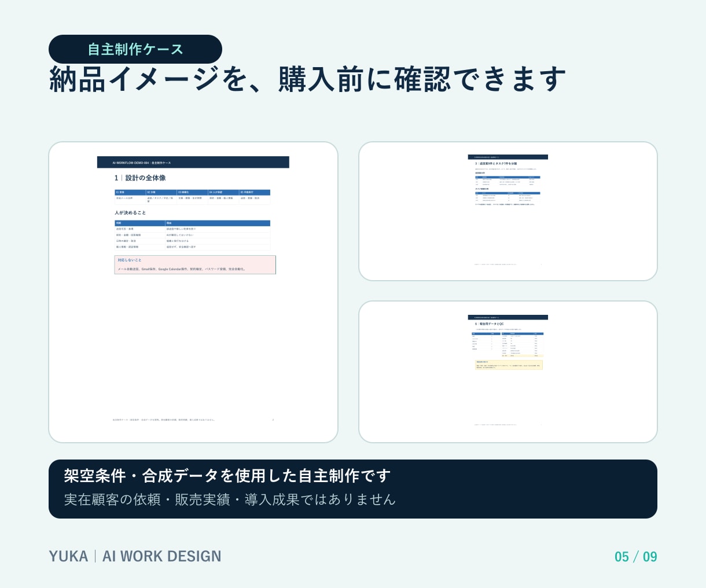The width and height of the screenshot is (706, 588).
Task: Click the 架空条件・合成データを使用した自主制作です text
Action: pos(227,476)
